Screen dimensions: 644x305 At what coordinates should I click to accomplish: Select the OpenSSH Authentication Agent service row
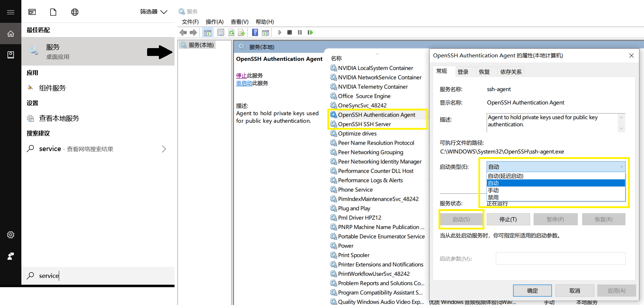[377, 115]
